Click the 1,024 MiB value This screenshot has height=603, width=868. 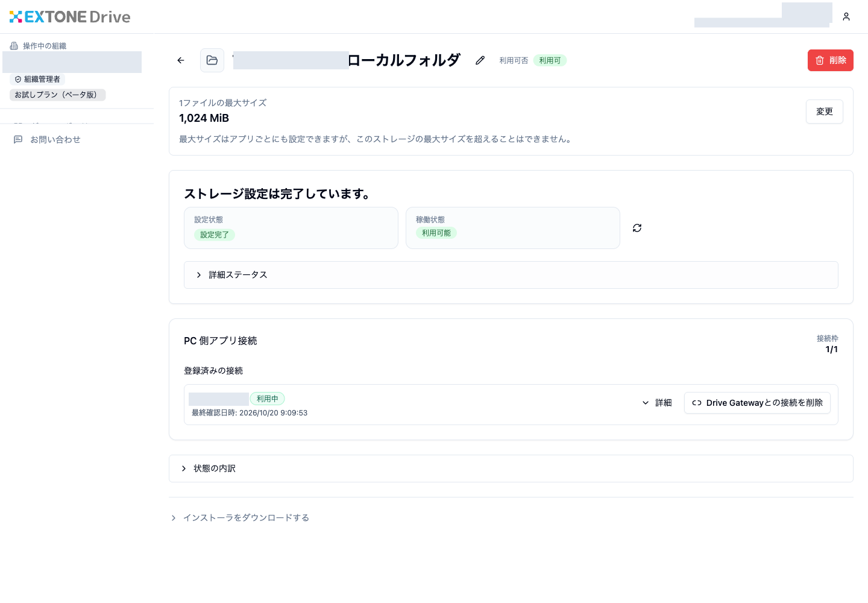[x=204, y=118]
